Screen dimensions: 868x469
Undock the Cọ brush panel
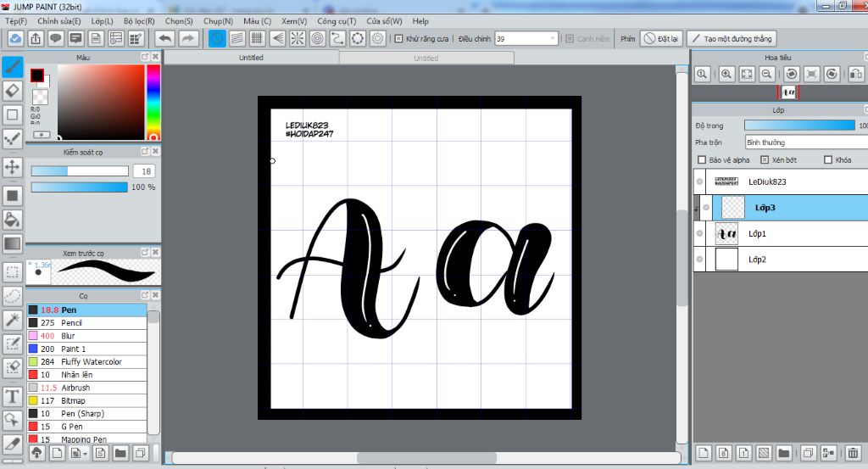point(145,296)
